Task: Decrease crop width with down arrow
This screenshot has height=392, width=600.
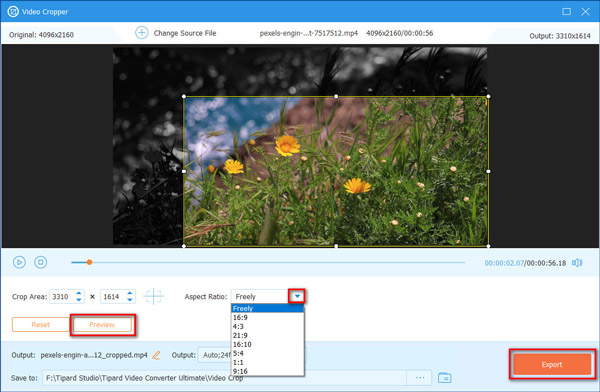Action: 78,300
